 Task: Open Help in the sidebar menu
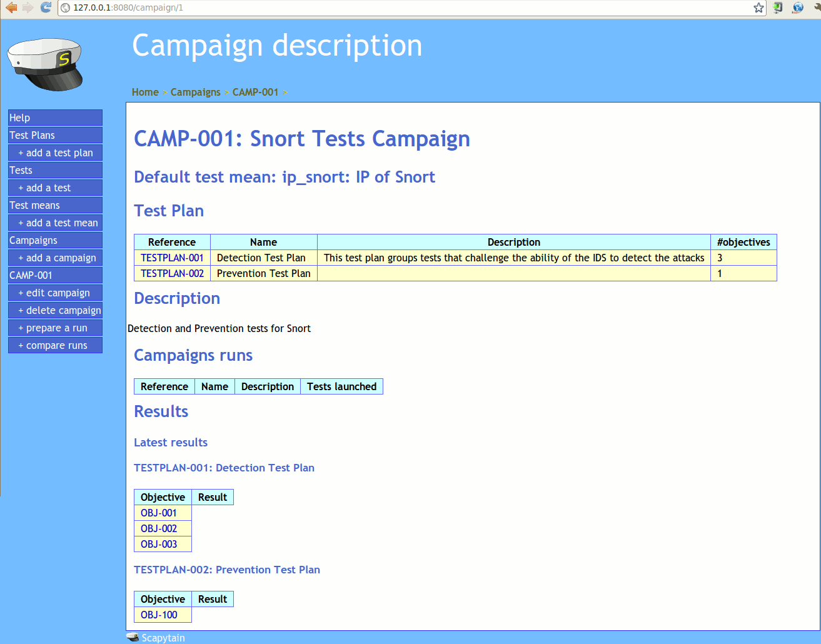[x=55, y=118]
